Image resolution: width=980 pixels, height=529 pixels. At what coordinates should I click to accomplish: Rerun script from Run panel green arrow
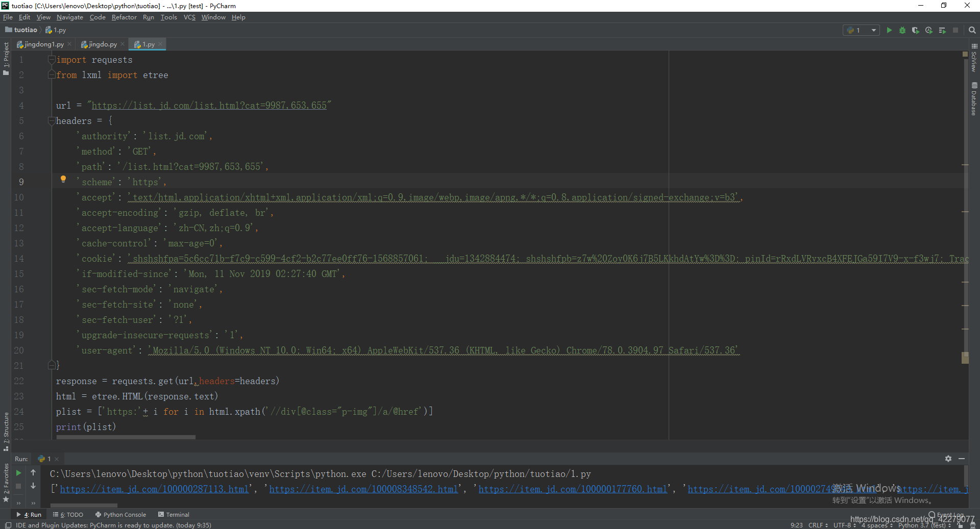[x=18, y=473]
